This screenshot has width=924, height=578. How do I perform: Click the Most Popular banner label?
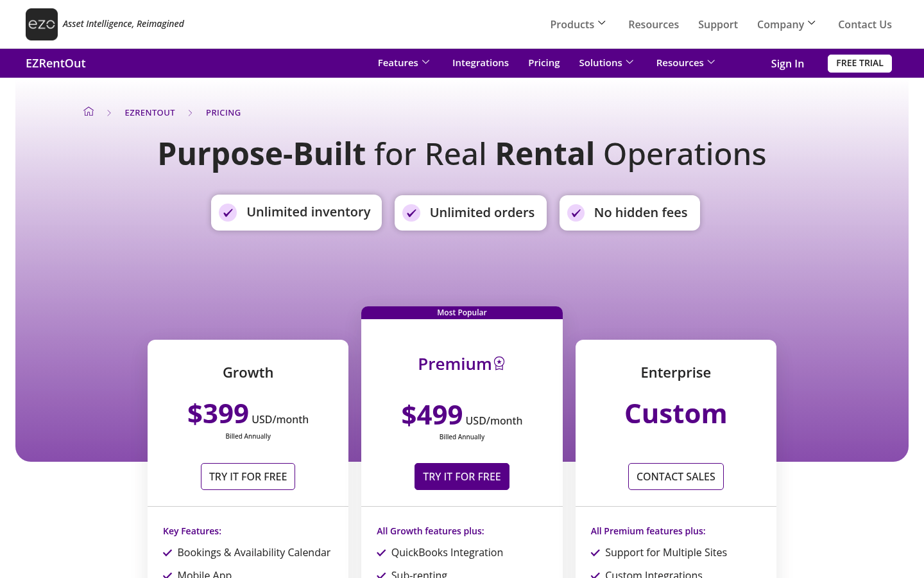[462, 313]
